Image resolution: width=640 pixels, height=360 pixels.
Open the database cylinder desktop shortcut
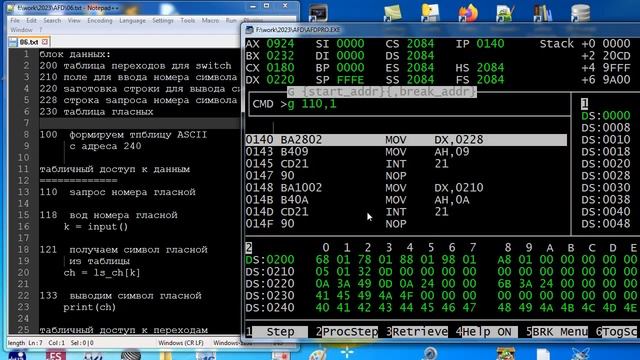click(x=580, y=13)
